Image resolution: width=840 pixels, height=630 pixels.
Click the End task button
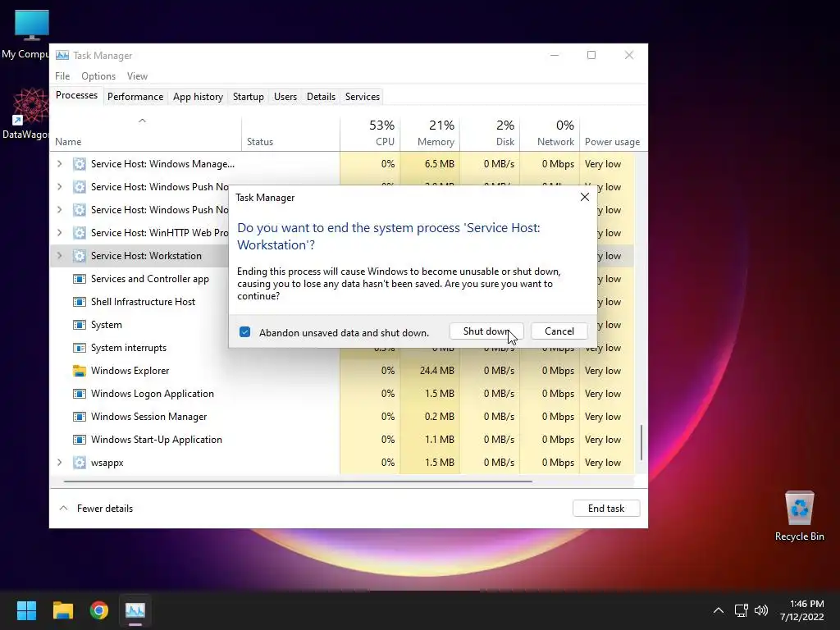pyautogui.click(x=606, y=509)
